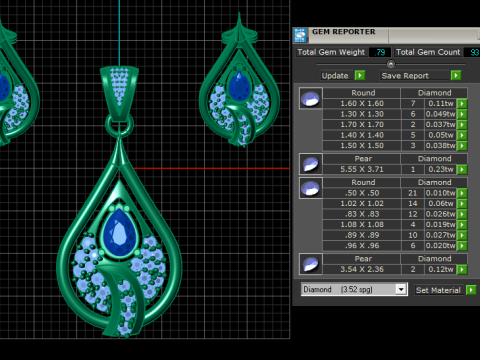480x360 pixels.
Task: Click the 3.54 X 2.36 size cell
Action: coord(362,269)
